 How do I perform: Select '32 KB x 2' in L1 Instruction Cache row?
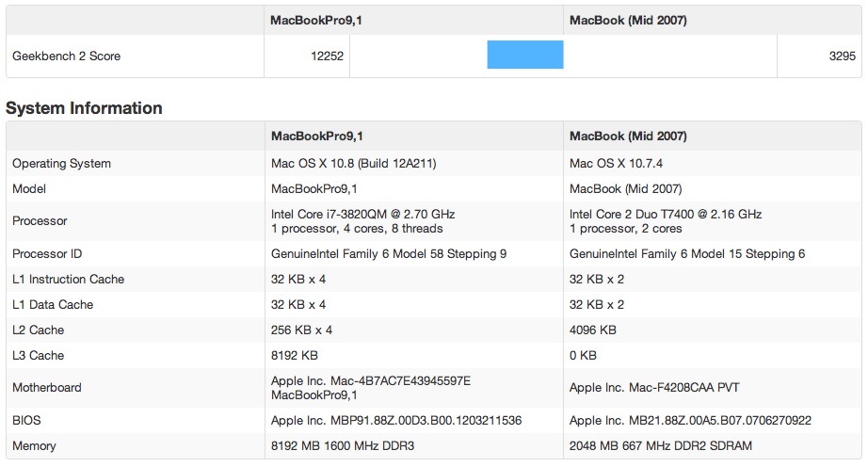coord(596,280)
